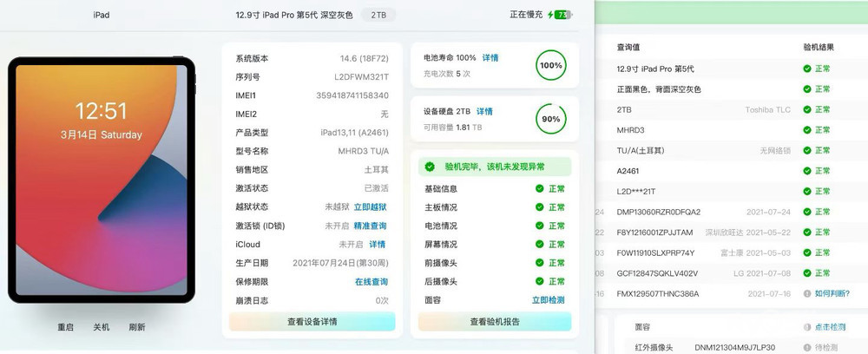The width and height of the screenshot is (868, 354).
Task: Click the 90% disk capacity ring
Action: coord(551,119)
